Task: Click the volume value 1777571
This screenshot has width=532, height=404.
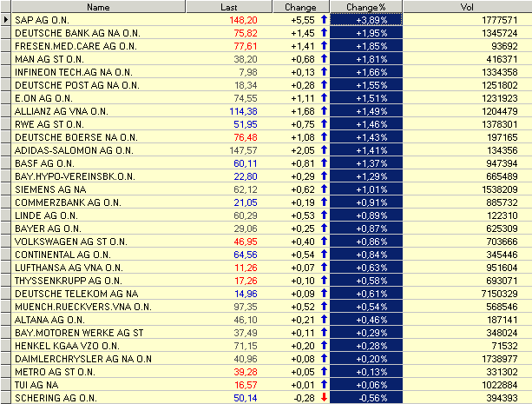Action: pos(499,20)
